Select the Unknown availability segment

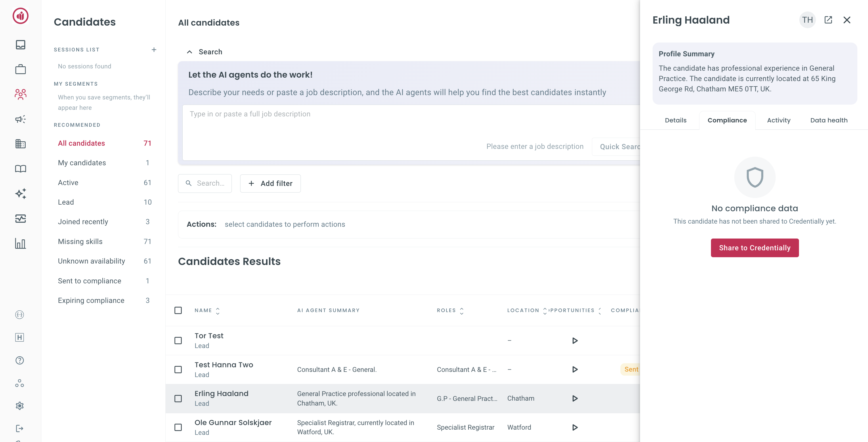click(x=104, y=261)
